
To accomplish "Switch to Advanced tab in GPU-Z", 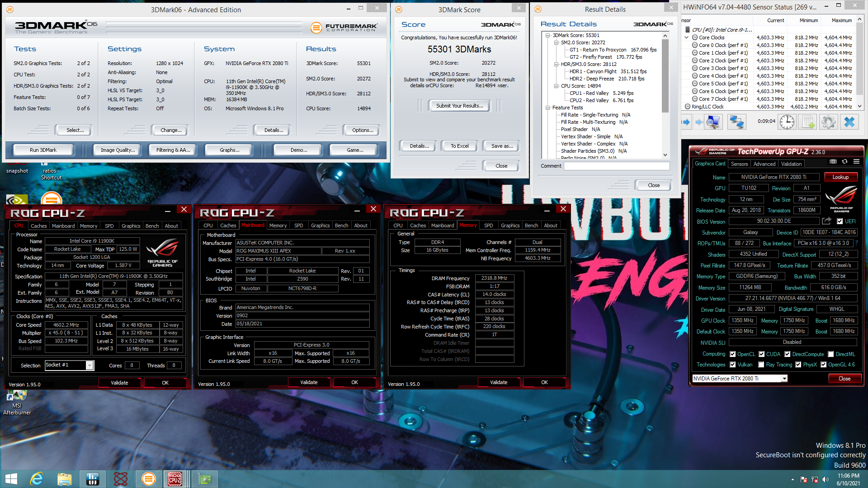I will coord(764,164).
